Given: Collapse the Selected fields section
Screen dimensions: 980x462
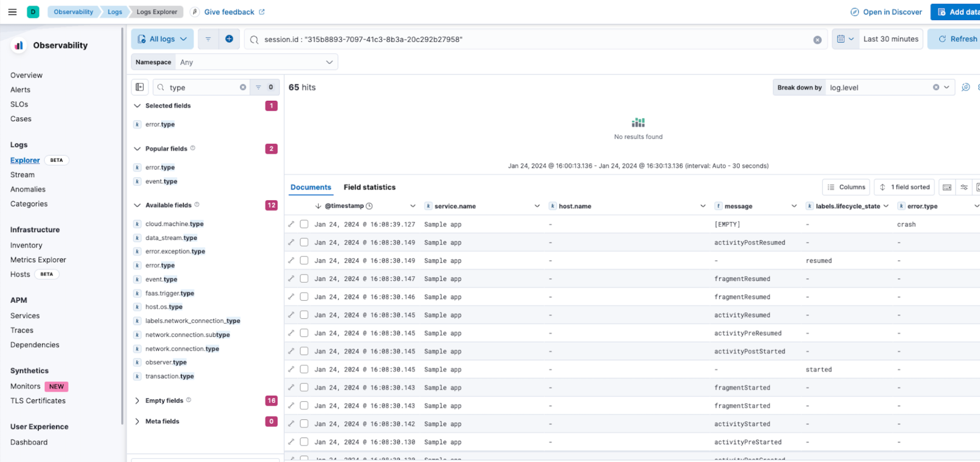Looking at the screenshot, I should click(x=137, y=105).
